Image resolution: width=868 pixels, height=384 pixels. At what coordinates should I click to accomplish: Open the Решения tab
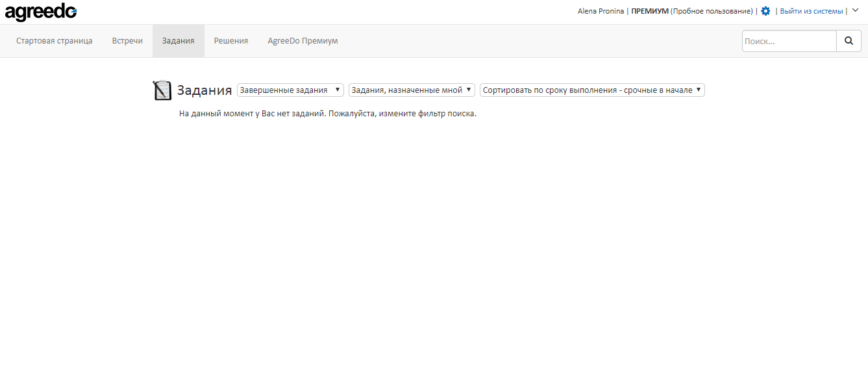[230, 40]
